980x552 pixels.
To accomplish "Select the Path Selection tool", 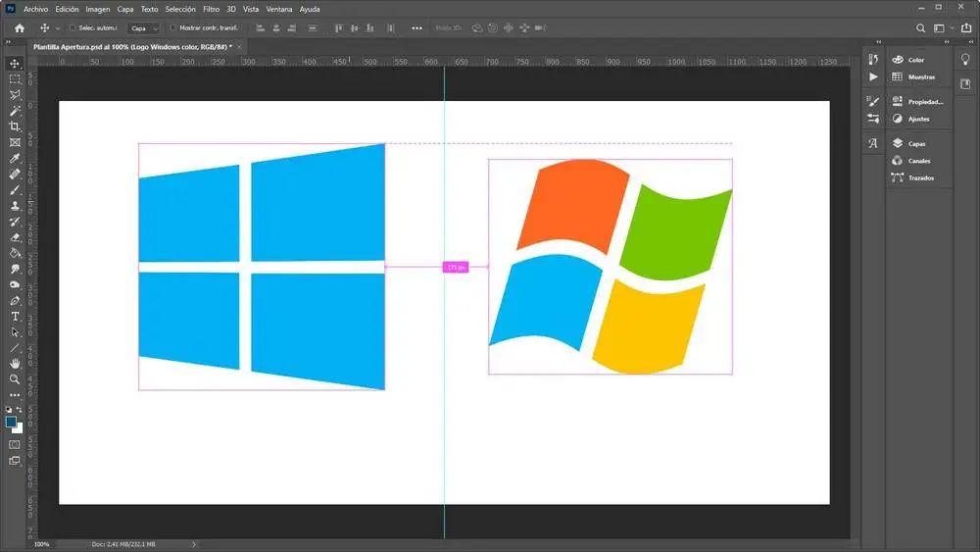I will point(15,332).
